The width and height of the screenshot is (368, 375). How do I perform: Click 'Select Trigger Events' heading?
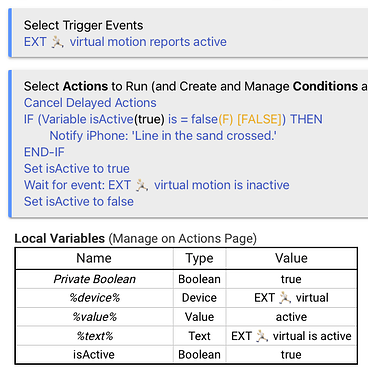pos(83,25)
